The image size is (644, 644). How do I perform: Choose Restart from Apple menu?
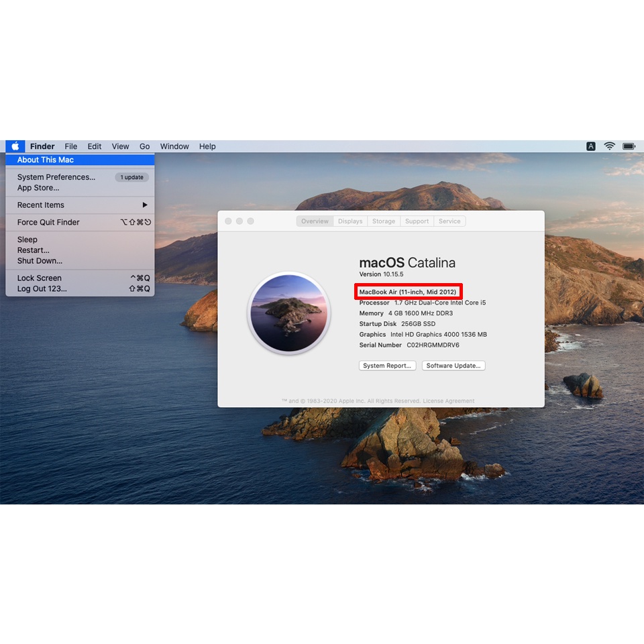[x=34, y=250]
